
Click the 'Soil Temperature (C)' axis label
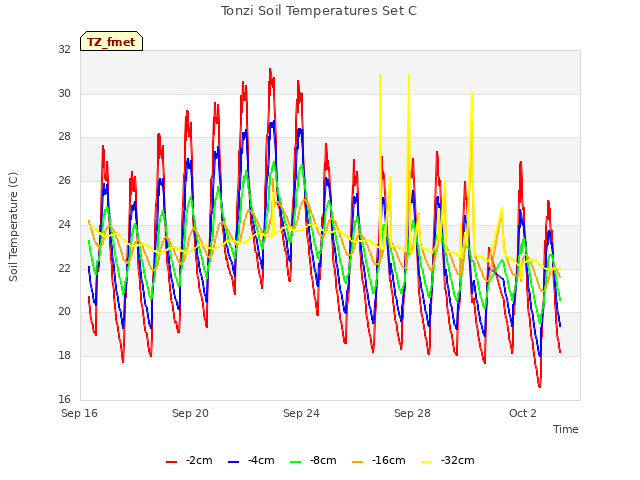[13, 227]
